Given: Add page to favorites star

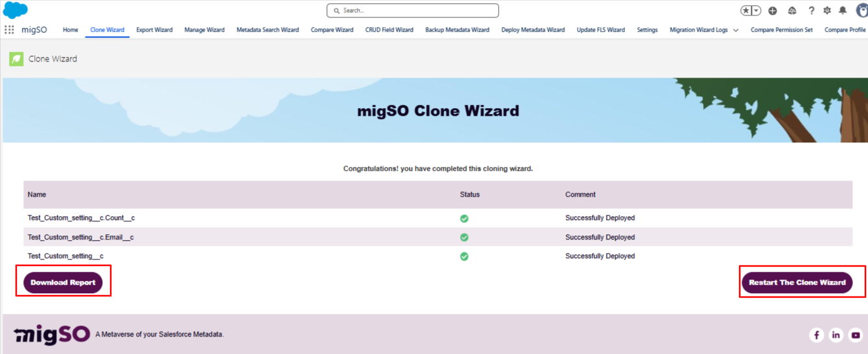Looking at the screenshot, I should pyautogui.click(x=746, y=10).
